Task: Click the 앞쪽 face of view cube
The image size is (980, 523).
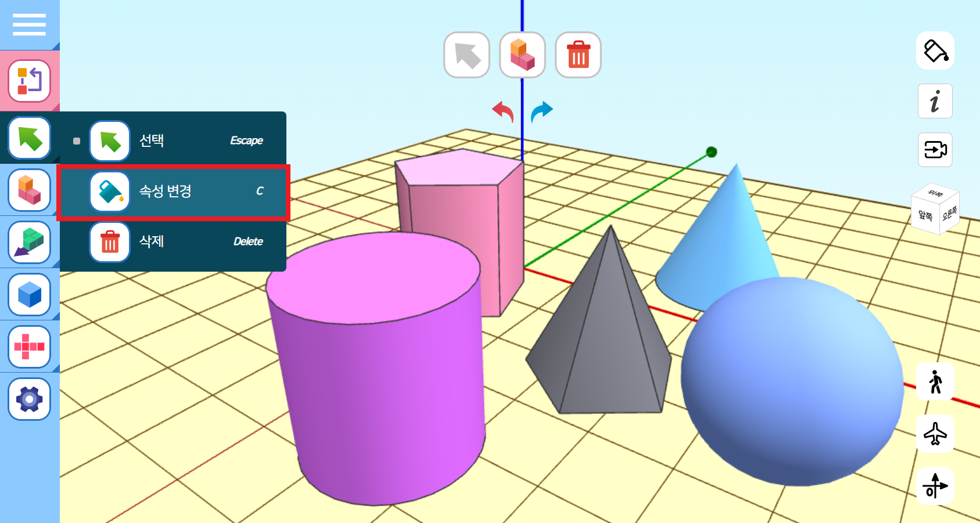Action: tap(925, 215)
